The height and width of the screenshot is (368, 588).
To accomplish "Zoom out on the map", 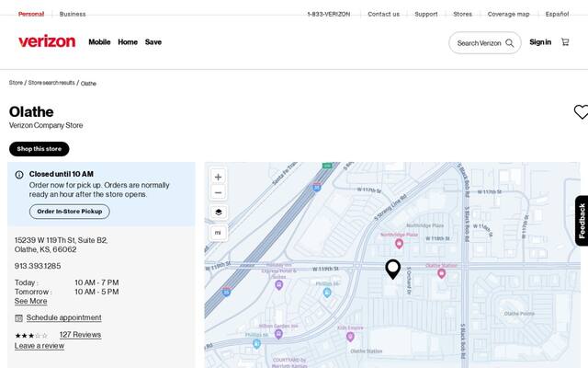I will click(218, 192).
